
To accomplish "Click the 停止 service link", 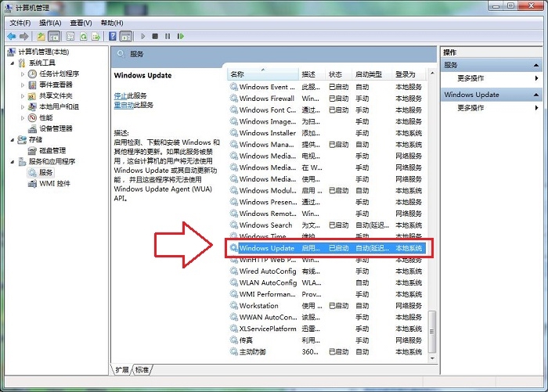I will click(121, 95).
